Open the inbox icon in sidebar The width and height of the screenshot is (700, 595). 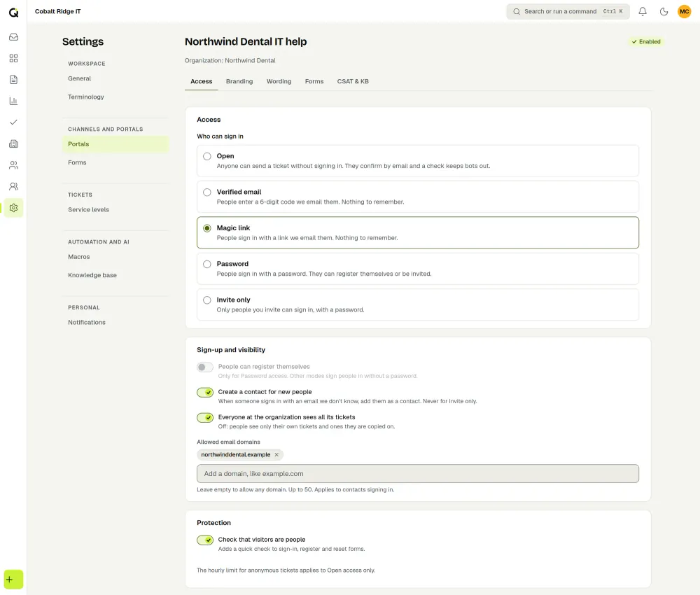coord(14,37)
